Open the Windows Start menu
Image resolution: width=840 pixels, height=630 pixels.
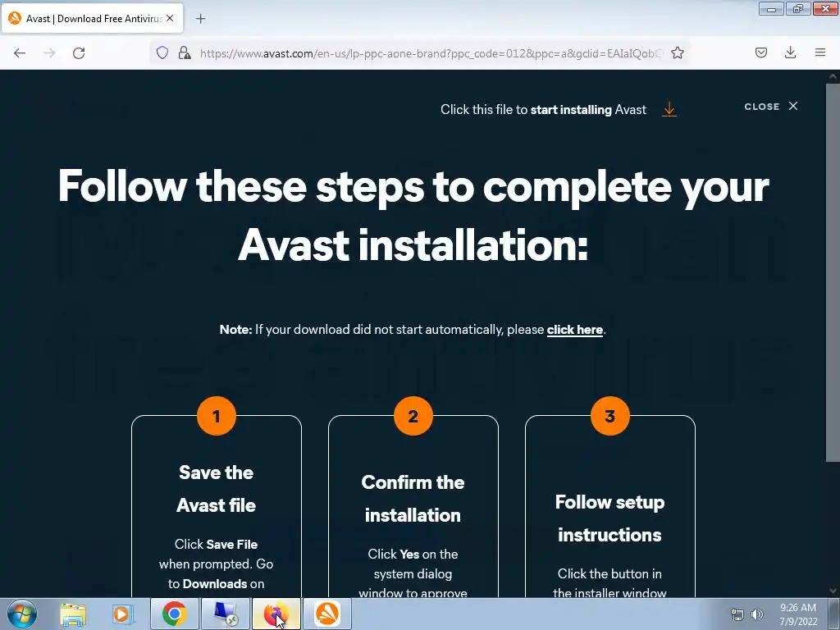pyautogui.click(x=22, y=614)
